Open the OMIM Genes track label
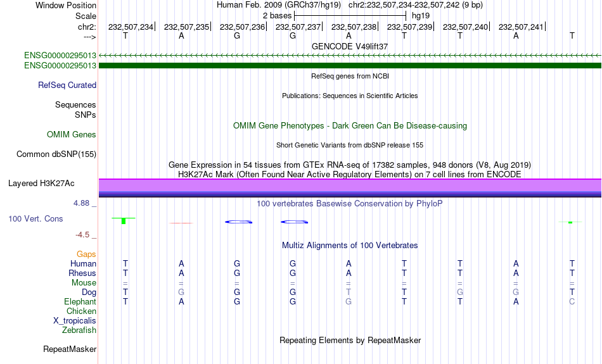Viewport: 602px width, 364px height. pyautogui.click(x=71, y=135)
